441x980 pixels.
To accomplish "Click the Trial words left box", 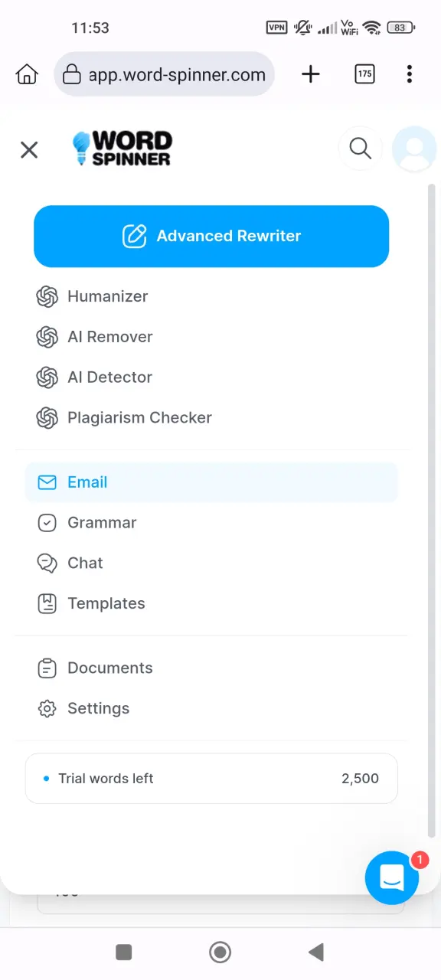I will coord(211,779).
